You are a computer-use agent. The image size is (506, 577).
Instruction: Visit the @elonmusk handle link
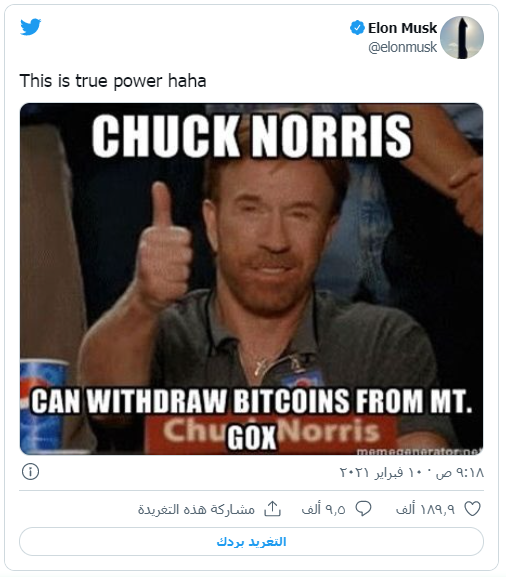coord(403,47)
